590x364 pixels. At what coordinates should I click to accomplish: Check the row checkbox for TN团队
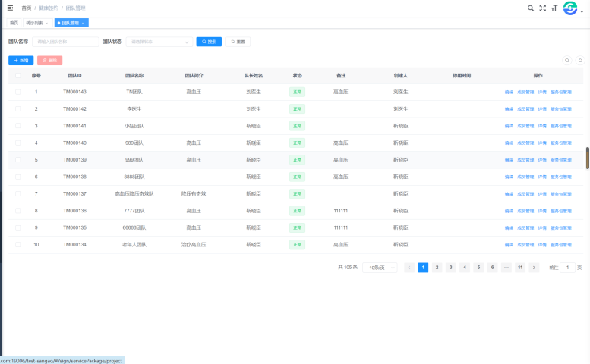coord(17,92)
